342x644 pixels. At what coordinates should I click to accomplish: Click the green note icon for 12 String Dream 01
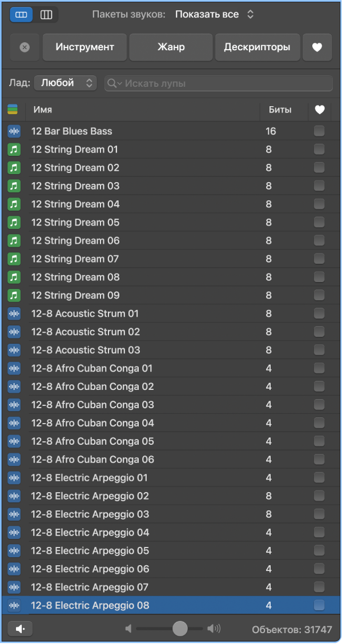(x=14, y=150)
